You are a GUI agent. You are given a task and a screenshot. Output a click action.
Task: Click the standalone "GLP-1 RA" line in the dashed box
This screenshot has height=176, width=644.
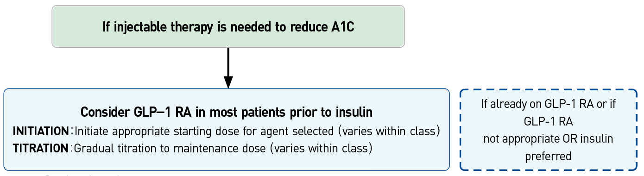click(549, 121)
